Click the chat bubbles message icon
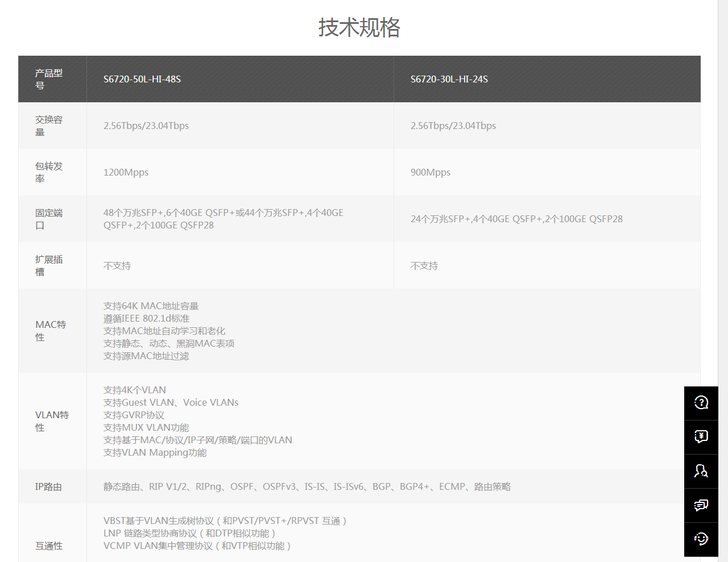 (701, 505)
